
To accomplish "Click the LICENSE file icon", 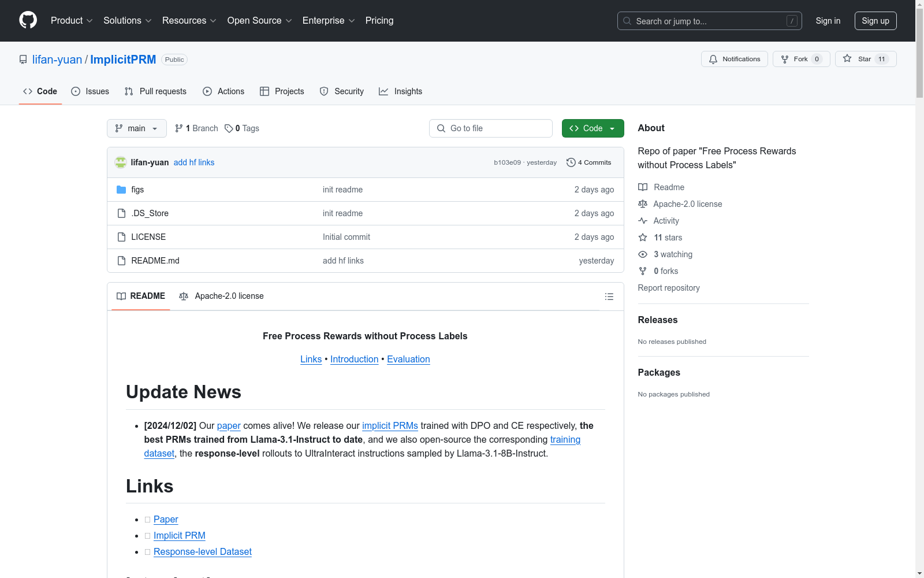I will tap(121, 237).
